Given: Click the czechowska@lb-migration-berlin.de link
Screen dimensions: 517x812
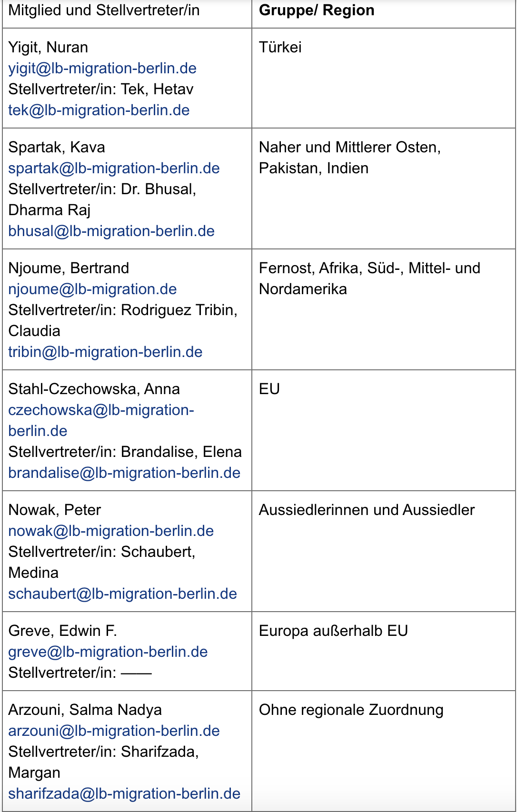Looking at the screenshot, I should pos(101,410).
